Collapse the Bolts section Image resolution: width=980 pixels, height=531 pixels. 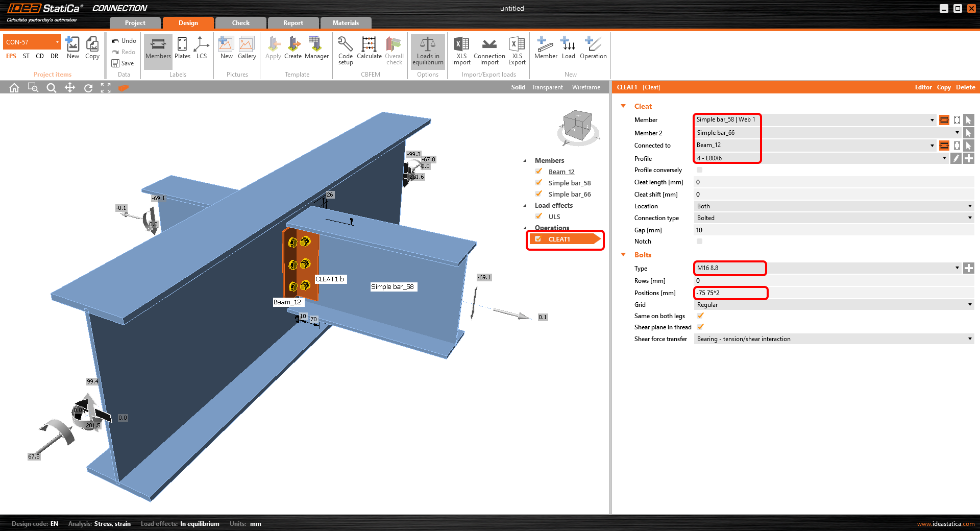623,255
